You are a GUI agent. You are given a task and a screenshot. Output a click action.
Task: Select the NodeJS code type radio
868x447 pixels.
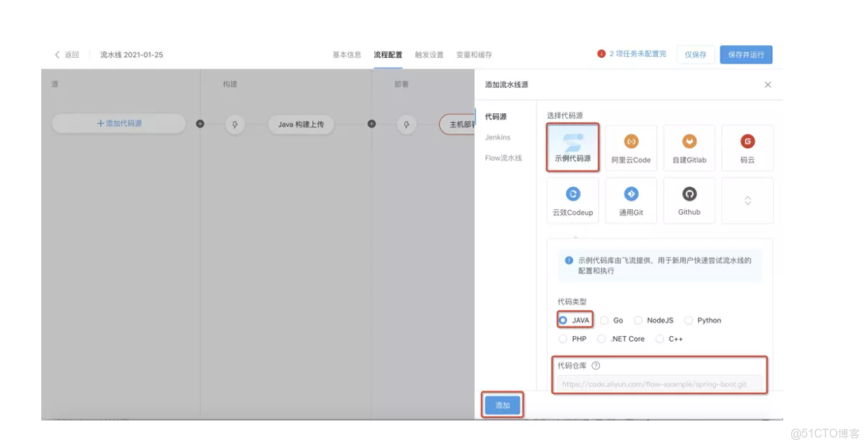pyautogui.click(x=638, y=320)
